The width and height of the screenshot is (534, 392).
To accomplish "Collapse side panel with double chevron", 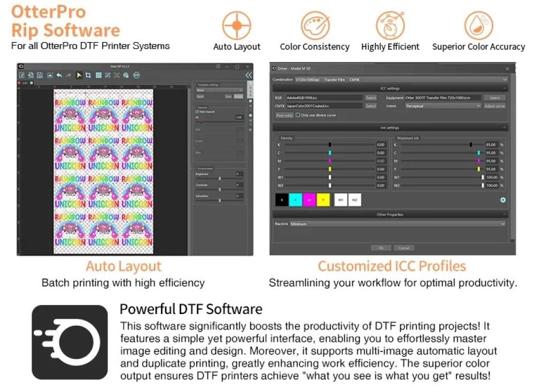I will click(249, 75).
